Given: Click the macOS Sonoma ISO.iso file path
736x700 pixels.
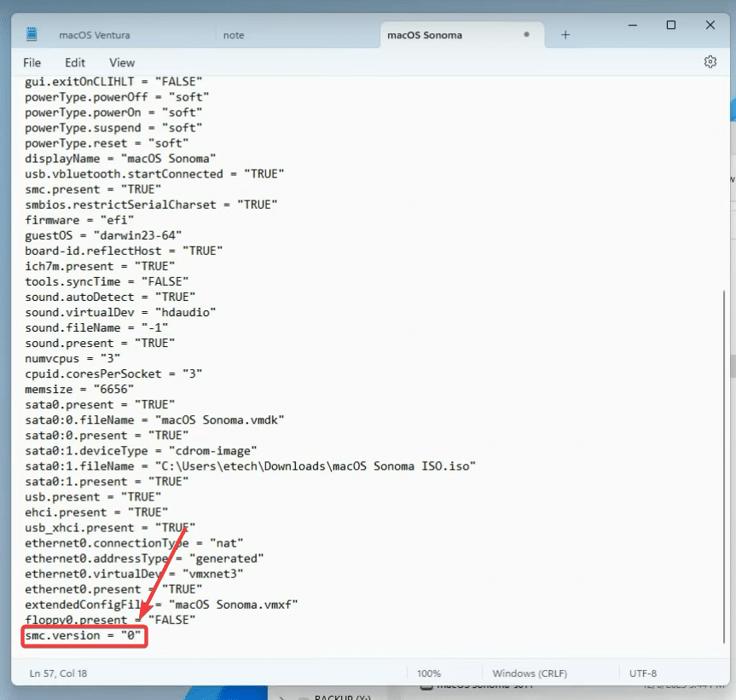Looking at the screenshot, I should pyautogui.click(x=316, y=466).
